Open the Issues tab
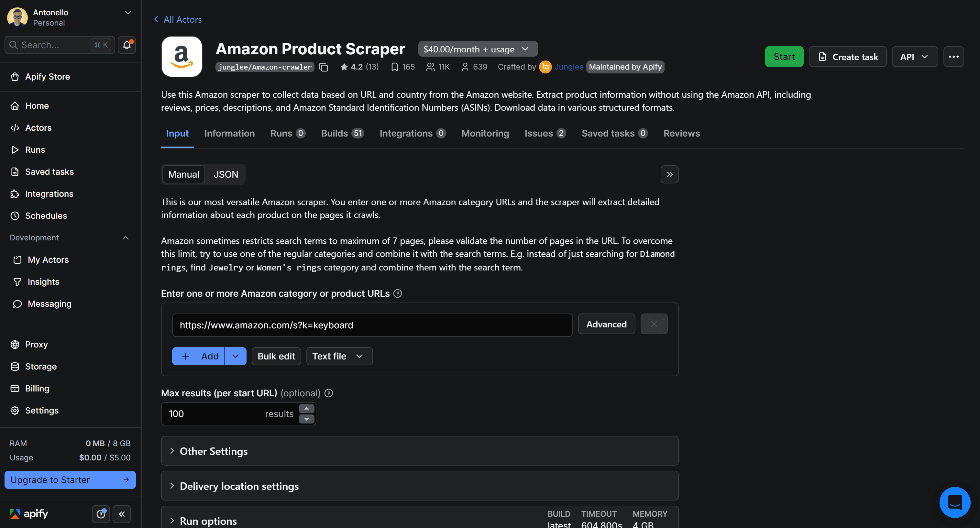The width and height of the screenshot is (980, 528). [539, 133]
